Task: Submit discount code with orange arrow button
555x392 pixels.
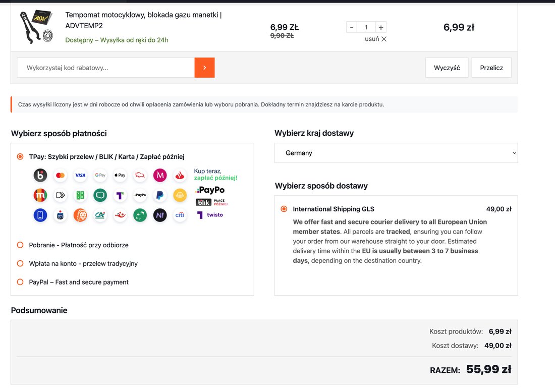Action: [x=204, y=68]
